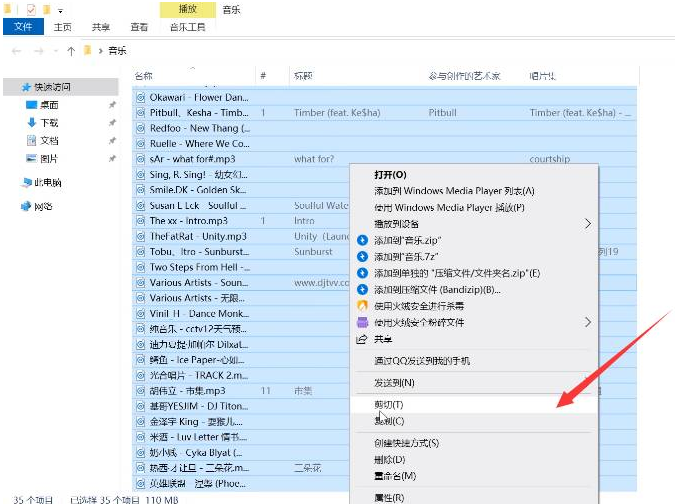
Task: Click the back navigation arrow
Action: pyautogui.click(x=16, y=51)
